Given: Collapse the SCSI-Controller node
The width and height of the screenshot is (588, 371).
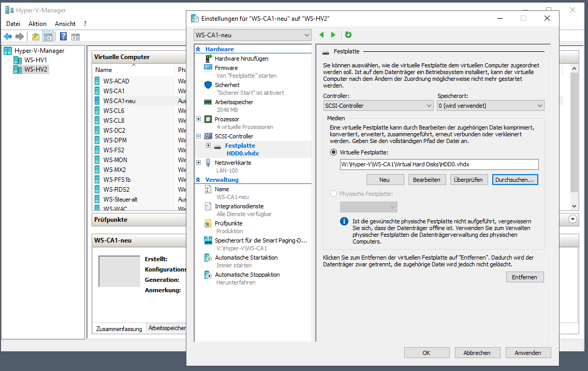Looking at the screenshot, I should [199, 136].
